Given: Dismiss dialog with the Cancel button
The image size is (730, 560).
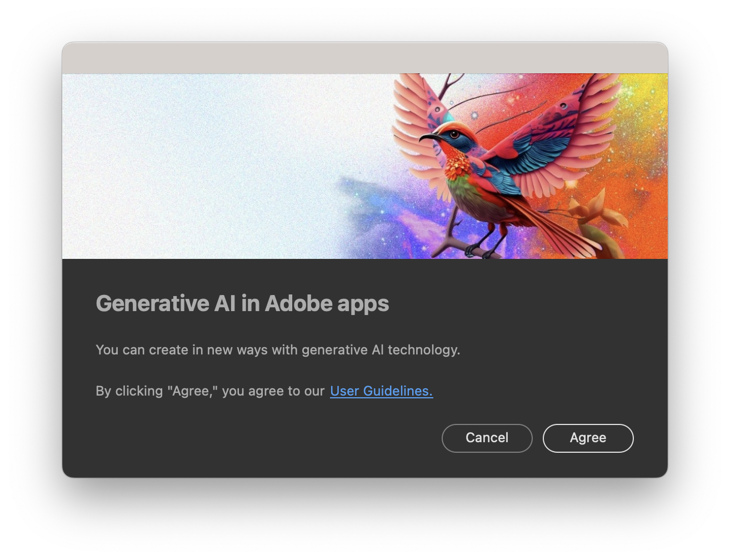Looking at the screenshot, I should [487, 438].
